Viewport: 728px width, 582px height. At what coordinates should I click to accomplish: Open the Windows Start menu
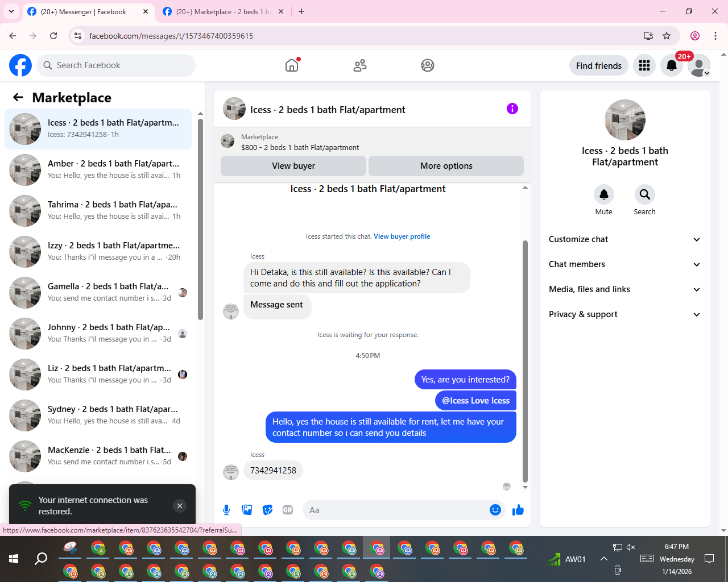(x=14, y=559)
